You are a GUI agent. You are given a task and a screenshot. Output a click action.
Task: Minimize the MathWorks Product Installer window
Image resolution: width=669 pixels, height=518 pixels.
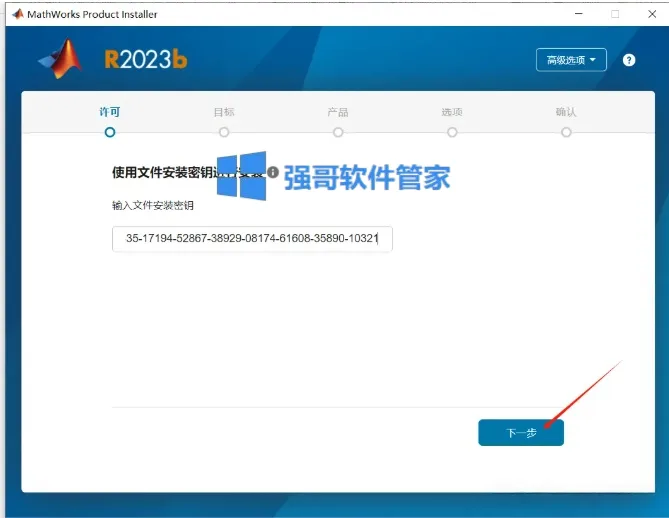pyautogui.click(x=579, y=14)
